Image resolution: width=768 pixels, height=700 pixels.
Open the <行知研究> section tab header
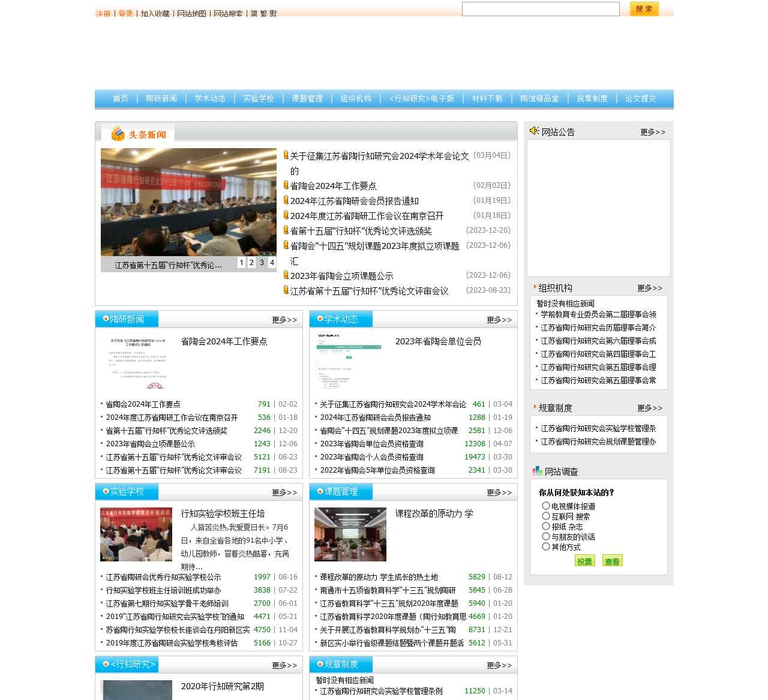(x=127, y=664)
